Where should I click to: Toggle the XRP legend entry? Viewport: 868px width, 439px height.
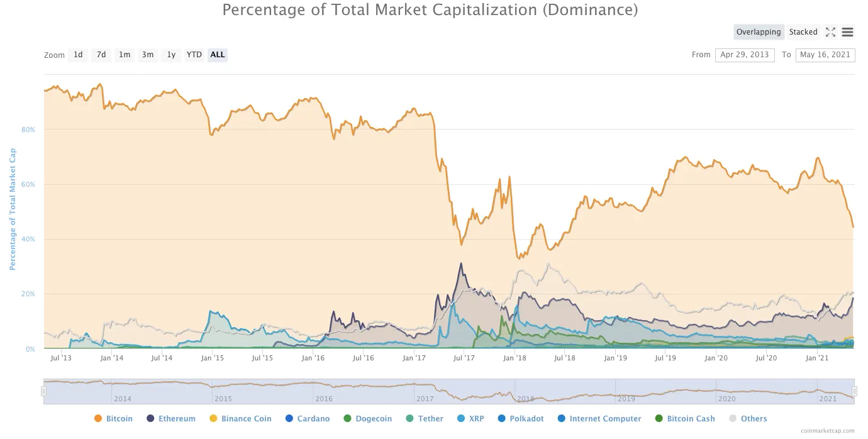[x=461, y=419]
